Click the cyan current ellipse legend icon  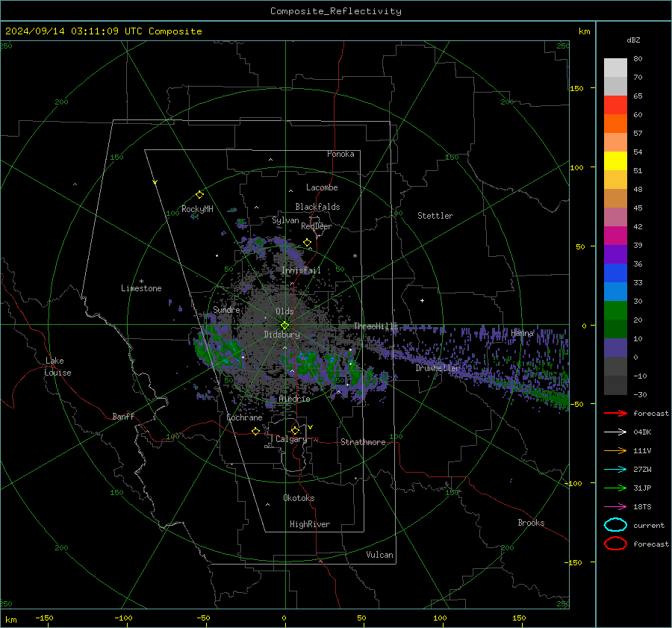615,525
